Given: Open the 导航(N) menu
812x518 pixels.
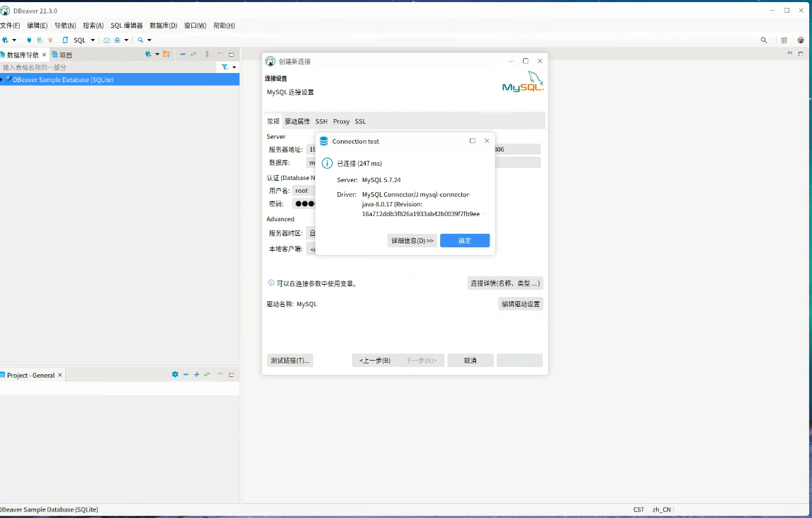Looking at the screenshot, I should (x=65, y=26).
